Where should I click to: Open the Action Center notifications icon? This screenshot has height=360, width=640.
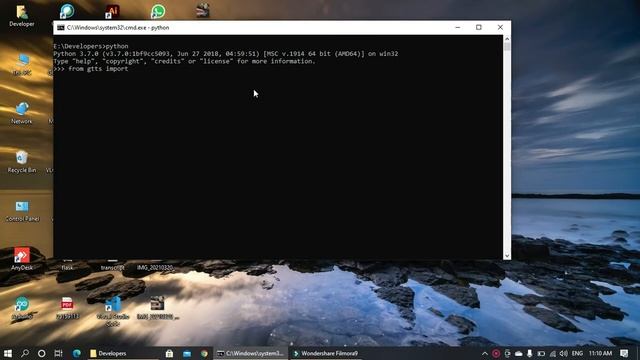(624, 353)
